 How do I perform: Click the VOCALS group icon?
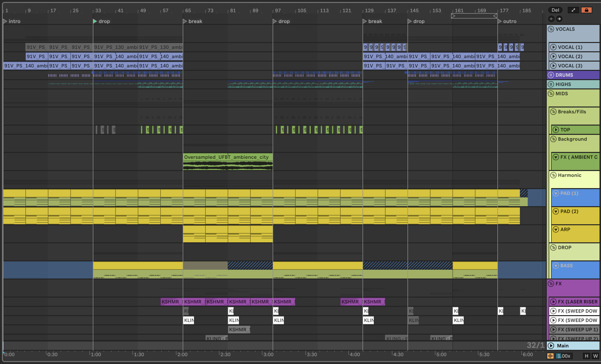pyautogui.click(x=551, y=29)
